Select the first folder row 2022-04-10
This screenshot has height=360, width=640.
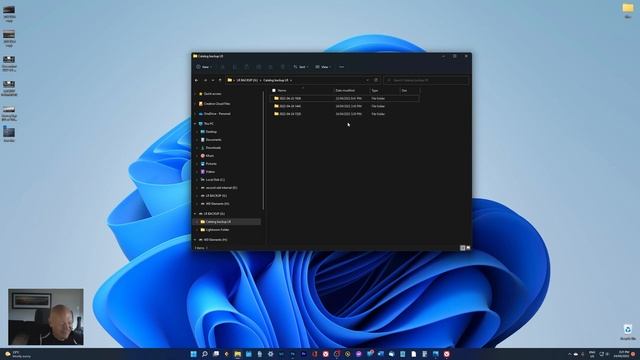(x=345, y=98)
